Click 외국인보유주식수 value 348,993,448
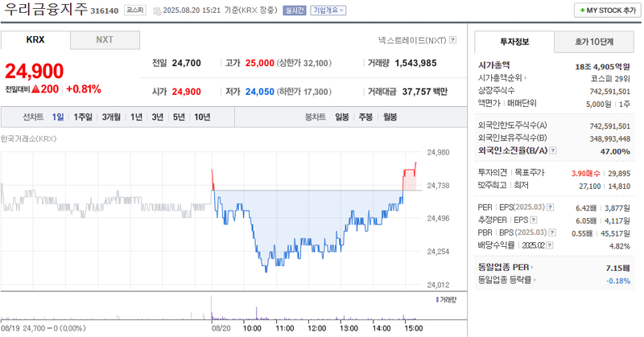Screen dimensions: 644x337 [610, 139]
